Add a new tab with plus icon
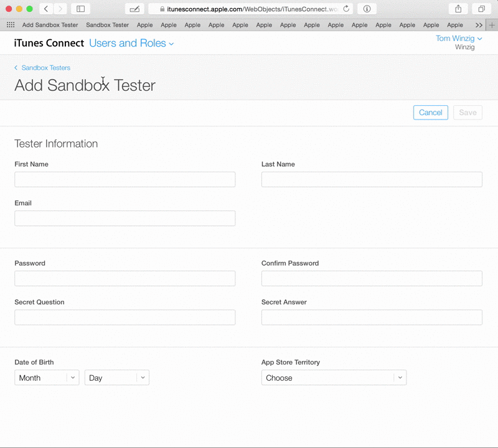 pos(492,25)
